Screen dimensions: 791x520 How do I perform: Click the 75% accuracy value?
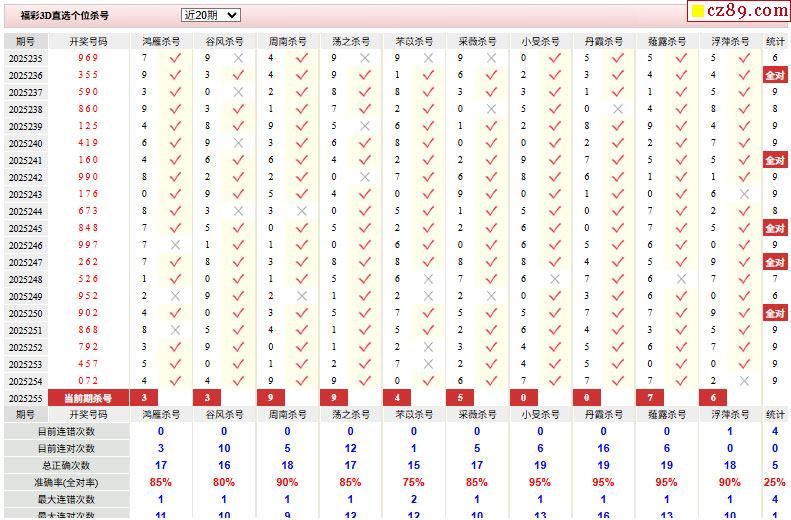[x=414, y=482]
